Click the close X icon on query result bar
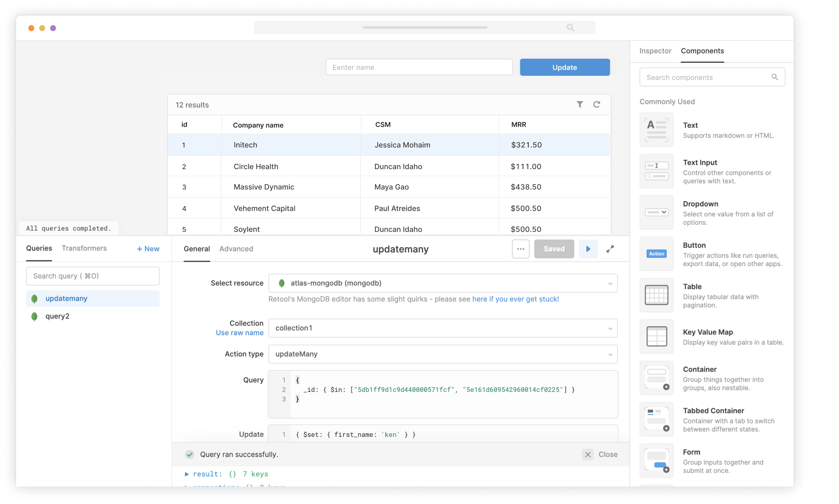Viewport: 839px width, 504px height. point(587,454)
